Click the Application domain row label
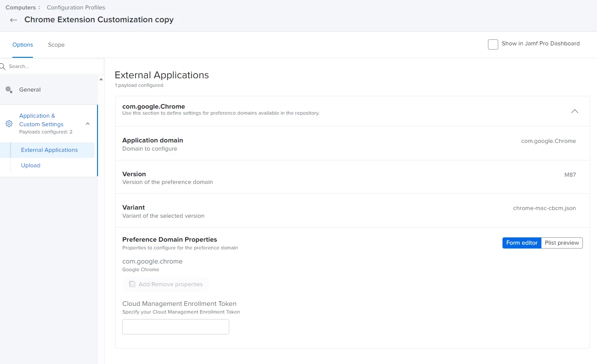The width and height of the screenshot is (597, 364). [153, 140]
